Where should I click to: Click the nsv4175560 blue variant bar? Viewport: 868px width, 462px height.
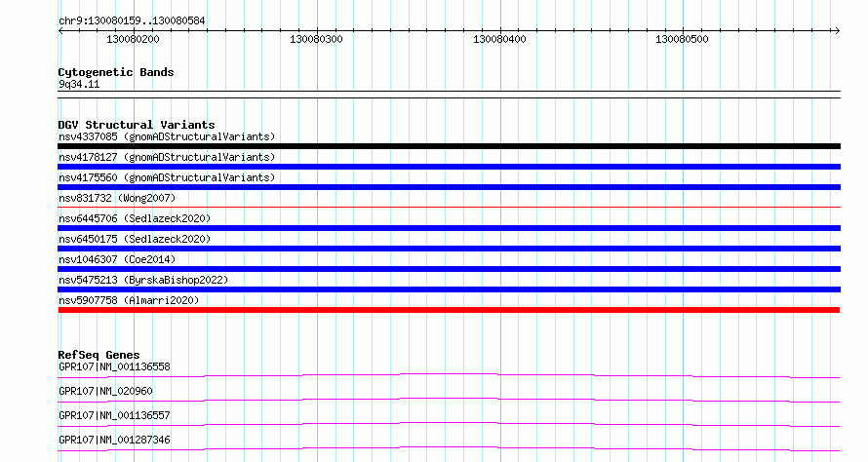[449, 187]
